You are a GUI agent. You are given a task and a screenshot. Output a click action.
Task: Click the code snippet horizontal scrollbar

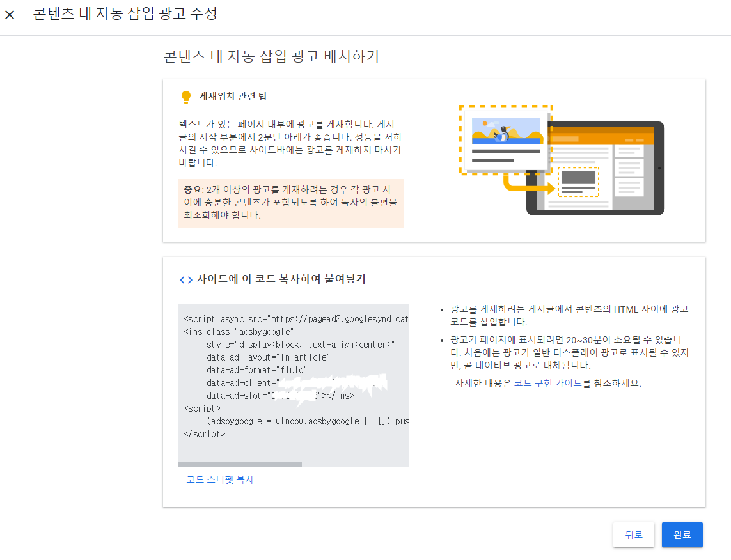[240, 465]
